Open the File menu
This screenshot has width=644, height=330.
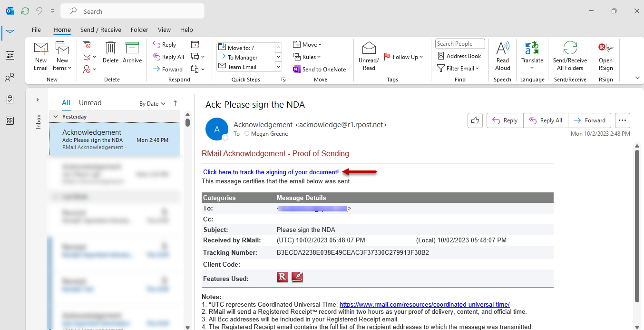[36, 30]
